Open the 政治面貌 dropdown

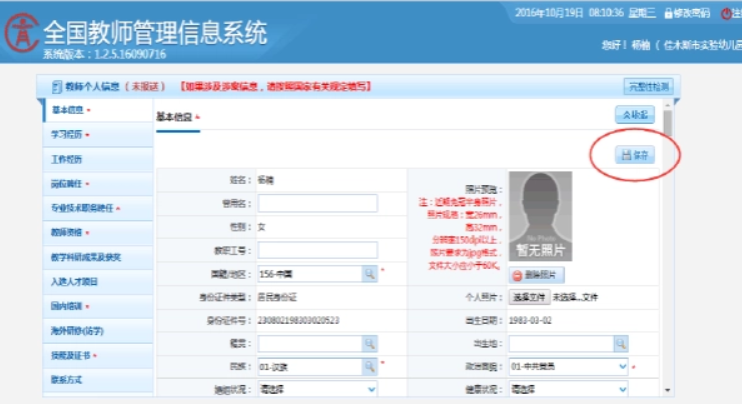(x=568, y=366)
